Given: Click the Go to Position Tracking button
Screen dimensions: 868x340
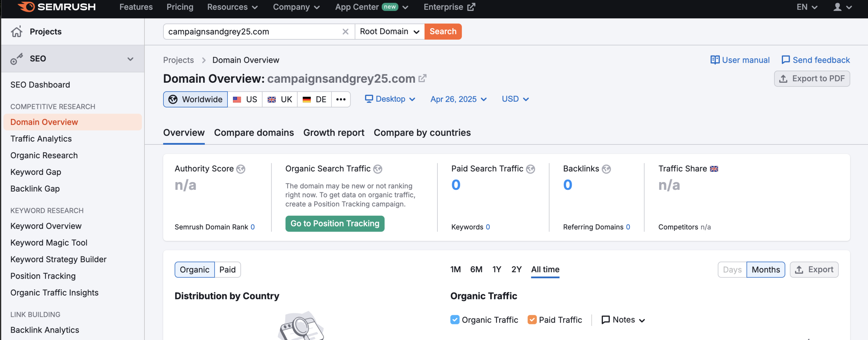Looking at the screenshot, I should (335, 223).
